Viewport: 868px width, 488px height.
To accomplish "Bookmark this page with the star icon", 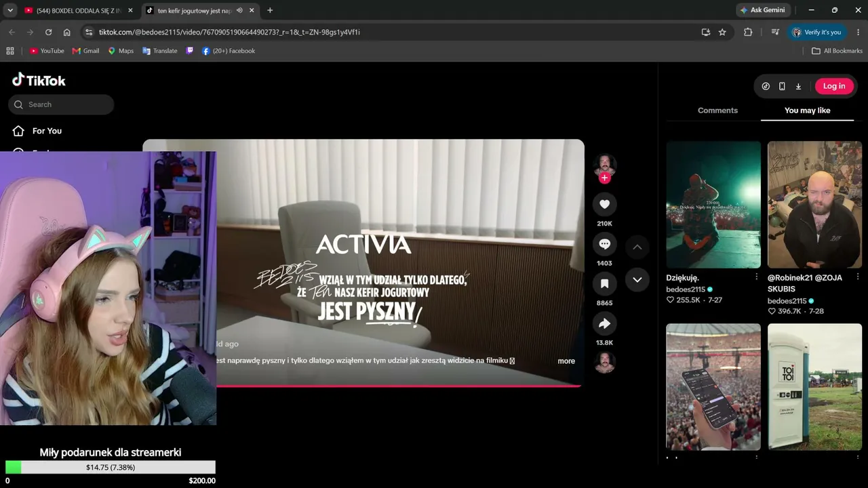I will point(722,32).
